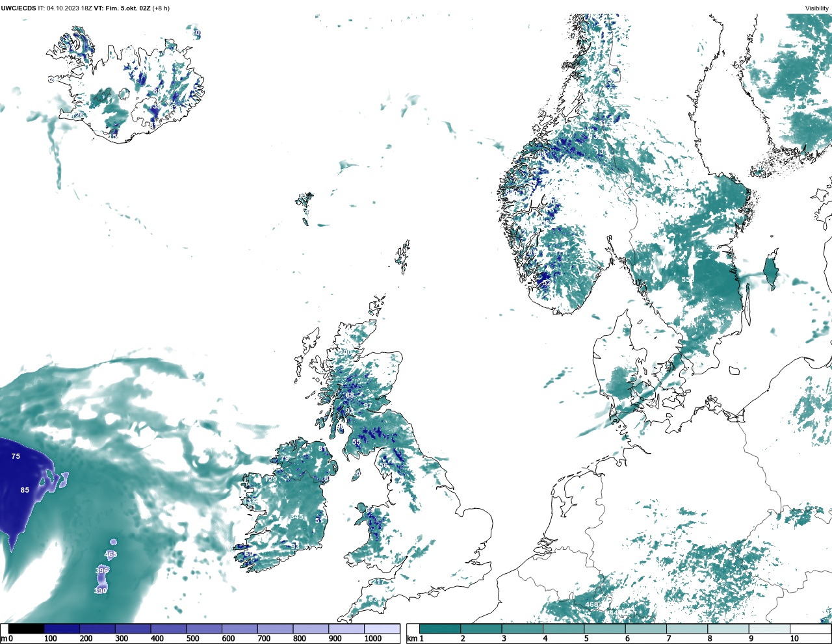Click the '75' visibility value over the Atlantic

16,456
